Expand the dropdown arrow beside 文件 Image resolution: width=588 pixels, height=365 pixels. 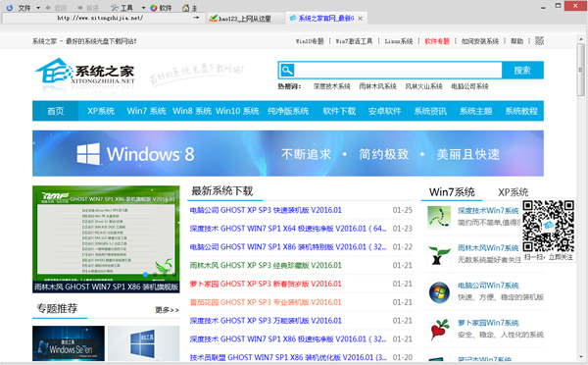(x=38, y=8)
